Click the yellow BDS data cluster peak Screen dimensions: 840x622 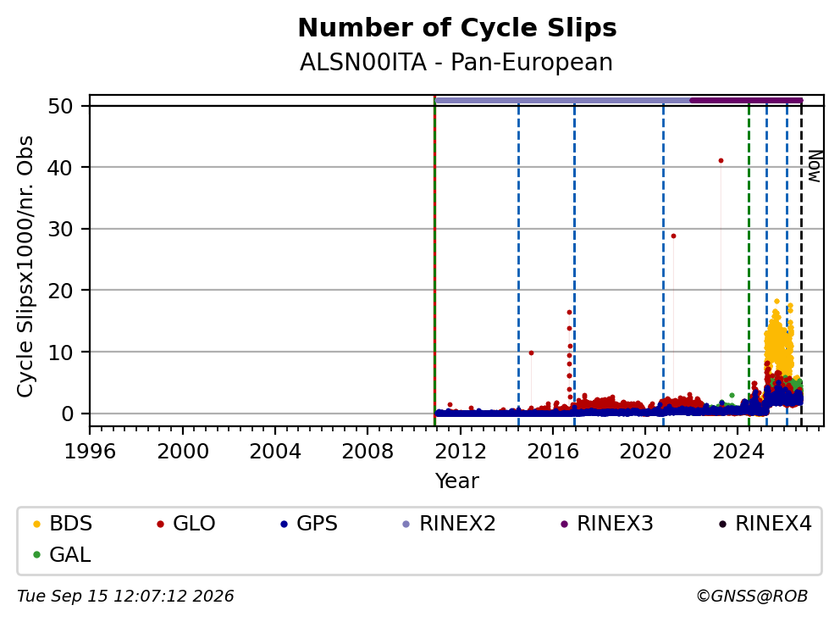pos(776,302)
